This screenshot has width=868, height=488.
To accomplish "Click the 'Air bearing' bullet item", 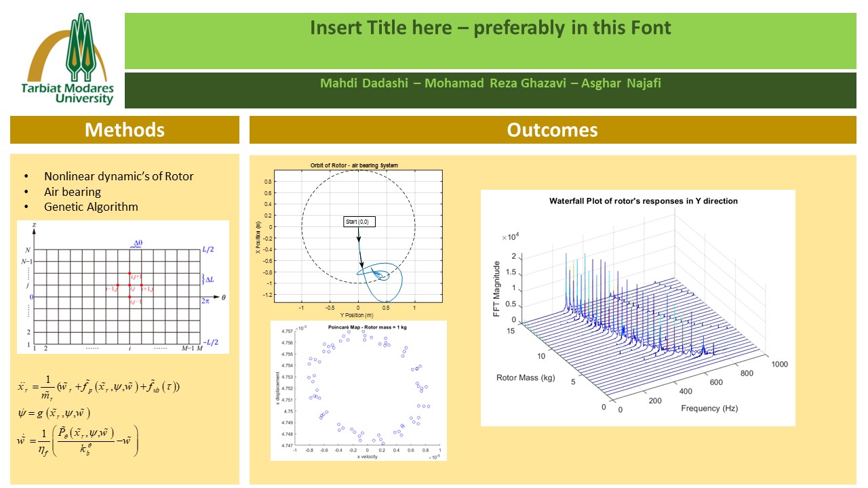I will pyautogui.click(x=73, y=192).
